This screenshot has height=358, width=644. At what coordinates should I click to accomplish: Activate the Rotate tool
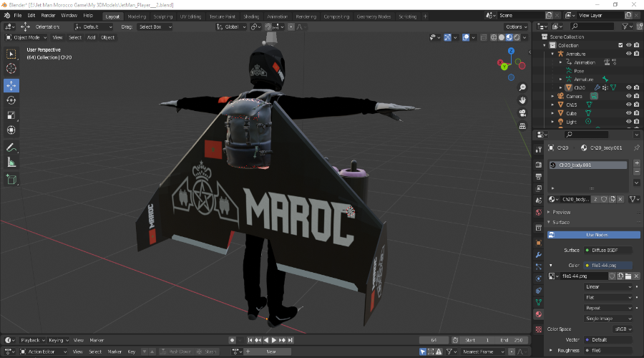(x=11, y=100)
